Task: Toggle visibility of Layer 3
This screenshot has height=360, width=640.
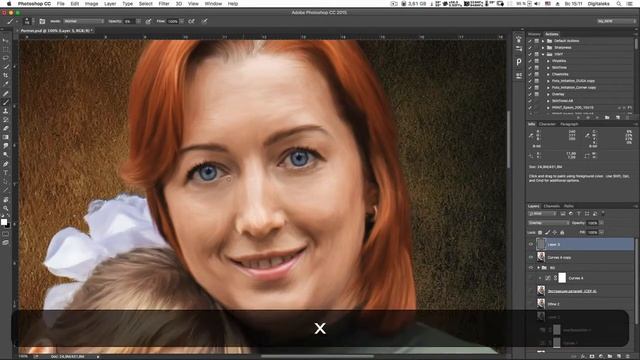Action: (x=531, y=244)
